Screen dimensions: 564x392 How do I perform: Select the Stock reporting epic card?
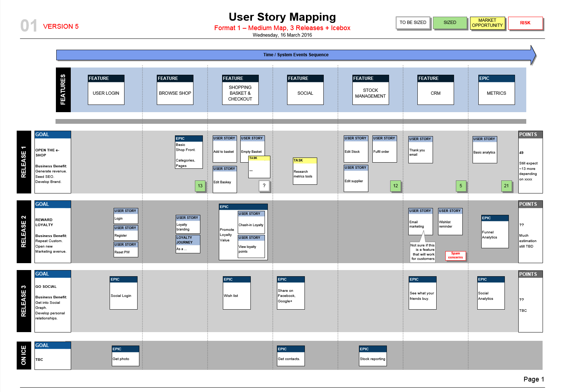[x=373, y=356]
